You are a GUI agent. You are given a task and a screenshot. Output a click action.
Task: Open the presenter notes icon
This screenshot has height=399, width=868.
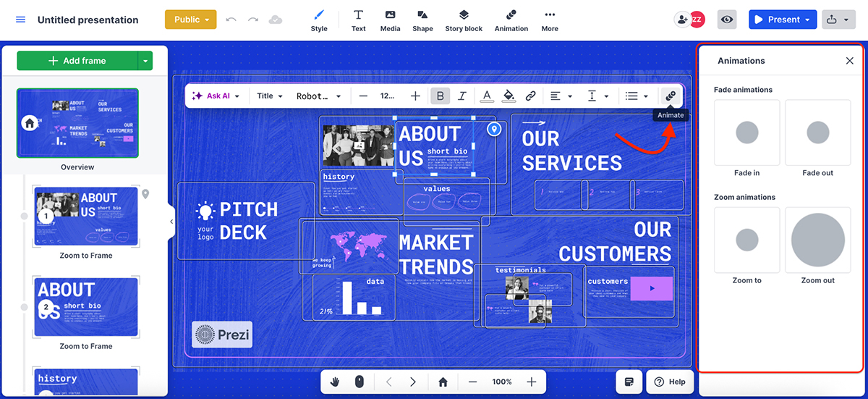(629, 382)
